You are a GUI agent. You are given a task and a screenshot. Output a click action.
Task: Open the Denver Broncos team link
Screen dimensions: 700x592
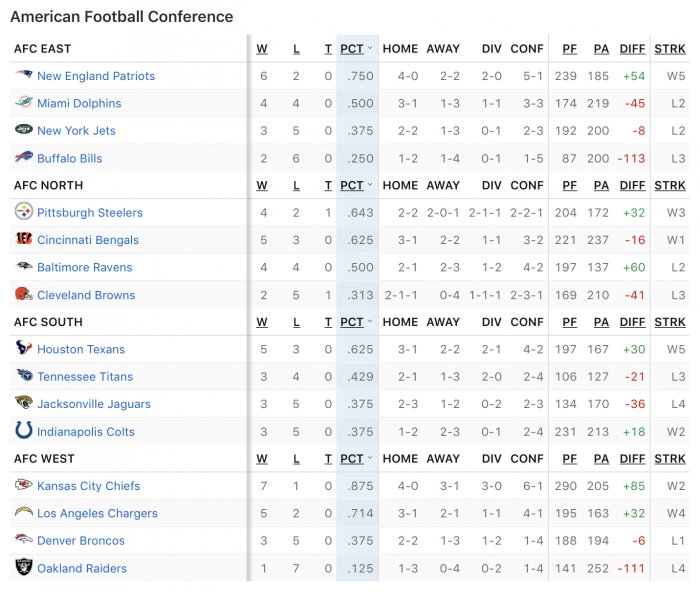(x=81, y=541)
